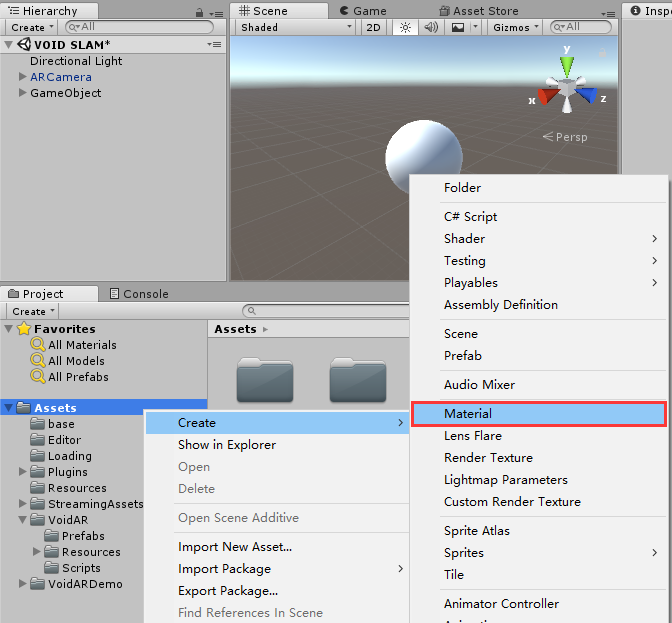The image size is (672, 623).
Task: Choose Import New Asset from the context menu
Action: pyautogui.click(x=235, y=547)
